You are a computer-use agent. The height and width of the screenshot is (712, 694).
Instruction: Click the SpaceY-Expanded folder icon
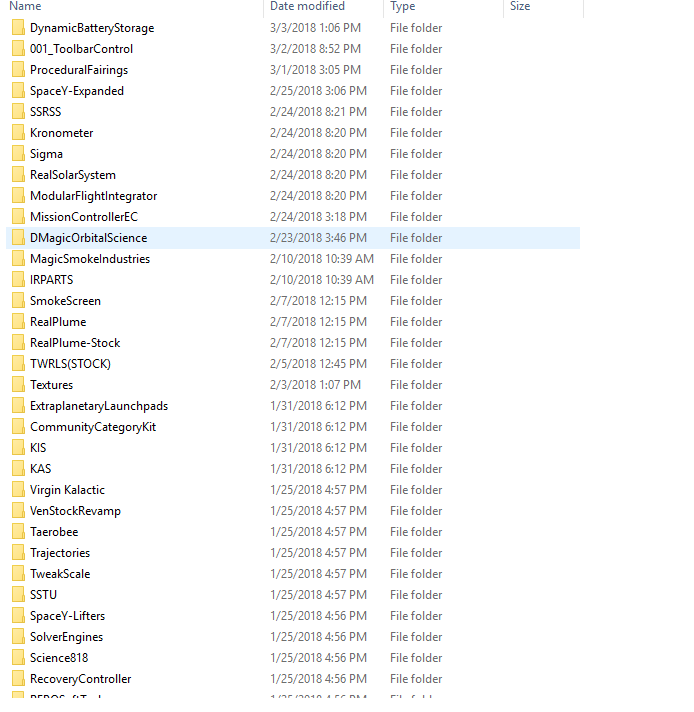tap(18, 91)
